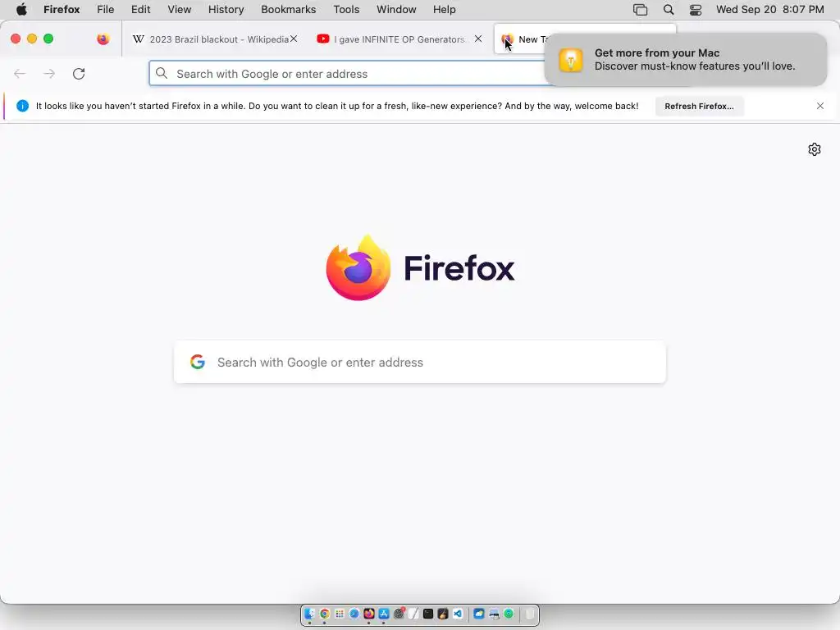Click the date and time in menu bar

point(769,9)
